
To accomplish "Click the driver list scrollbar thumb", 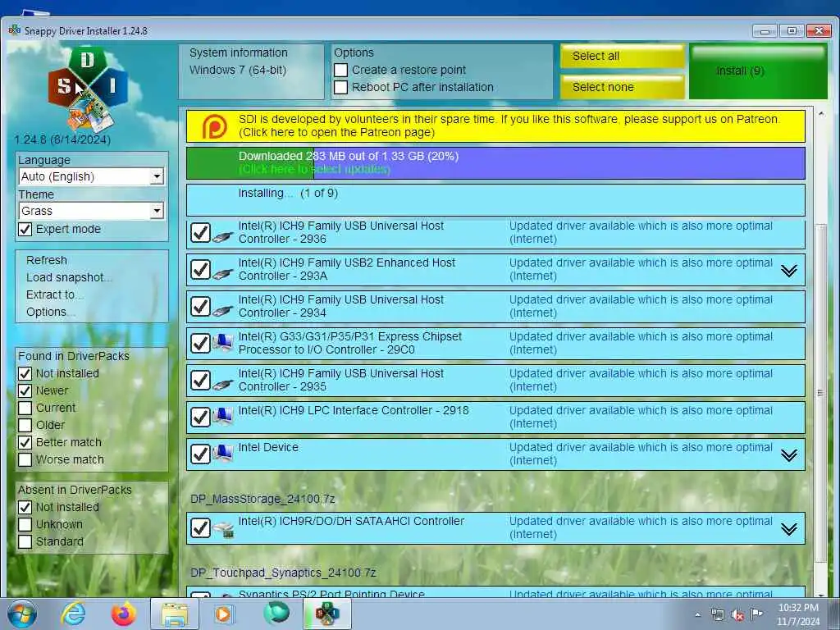I will (x=819, y=393).
